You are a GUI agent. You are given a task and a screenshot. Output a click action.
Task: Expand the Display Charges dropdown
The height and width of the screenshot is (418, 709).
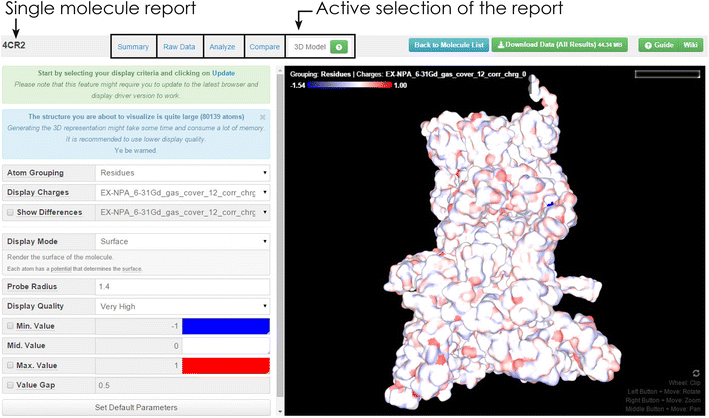(181, 192)
